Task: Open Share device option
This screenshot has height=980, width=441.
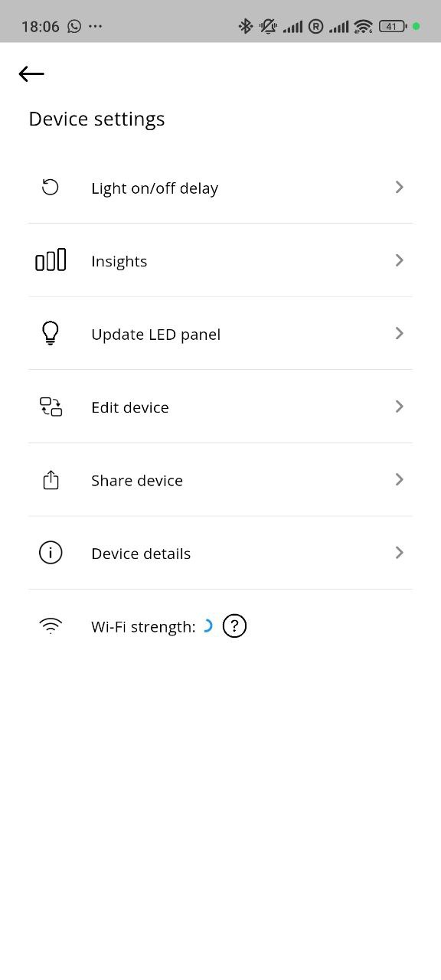Action: (x=220, y=480)
